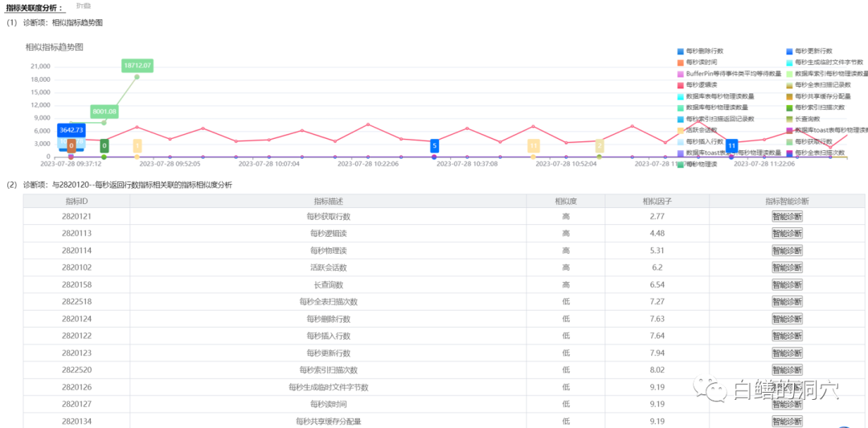Click the 数据库每秒物理读数量 legend icon
The width and height of the screenshot is (868, 428).
[x=682, y=107]
